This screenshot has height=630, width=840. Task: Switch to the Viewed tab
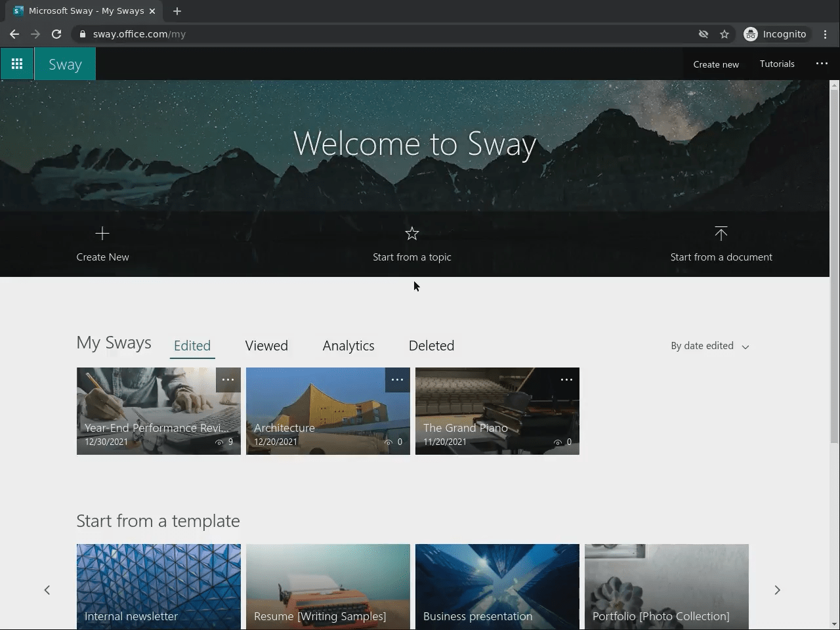(266, 346)
